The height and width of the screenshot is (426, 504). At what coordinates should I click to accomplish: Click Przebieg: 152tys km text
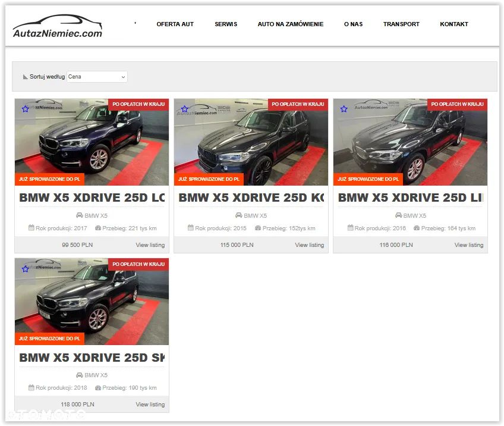289,228
